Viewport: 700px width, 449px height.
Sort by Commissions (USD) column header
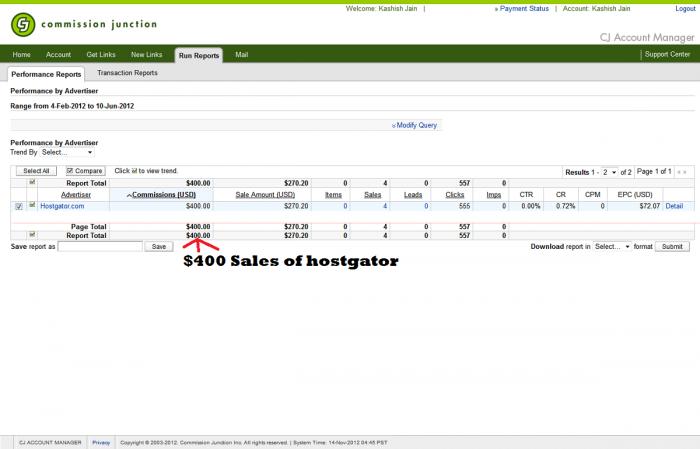[x=161, y=195]
